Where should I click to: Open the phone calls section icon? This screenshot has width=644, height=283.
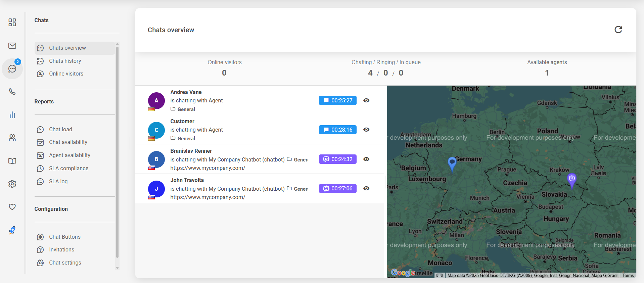(x=12, y=92)
